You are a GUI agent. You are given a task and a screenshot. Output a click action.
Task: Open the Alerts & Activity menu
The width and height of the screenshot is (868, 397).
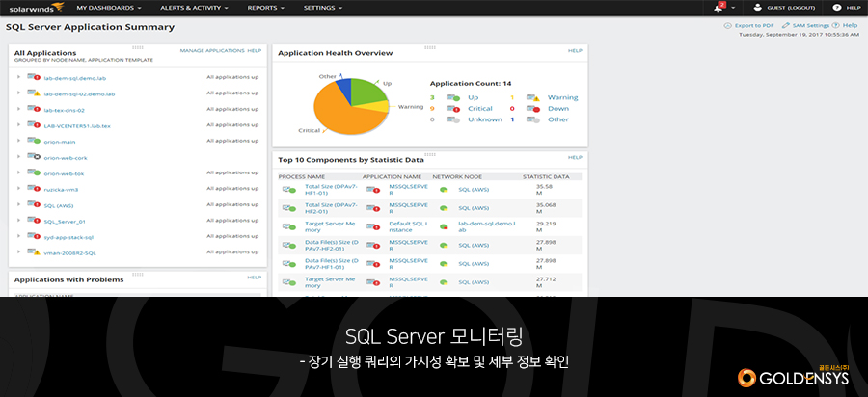point(194,8)
